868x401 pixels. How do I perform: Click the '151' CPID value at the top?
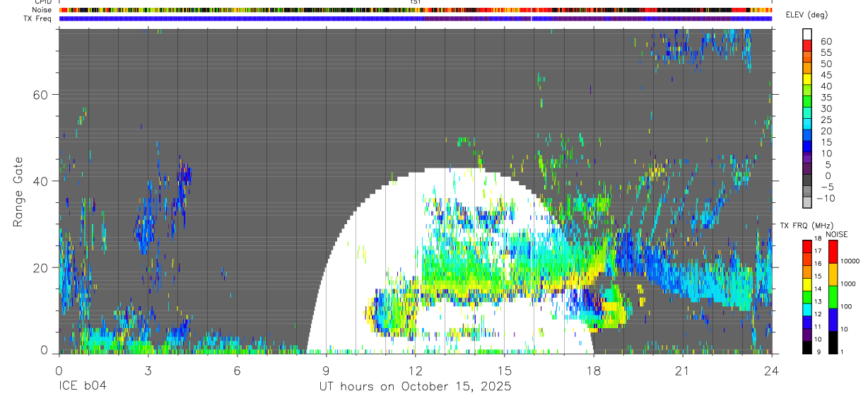[x=416, y=2]
